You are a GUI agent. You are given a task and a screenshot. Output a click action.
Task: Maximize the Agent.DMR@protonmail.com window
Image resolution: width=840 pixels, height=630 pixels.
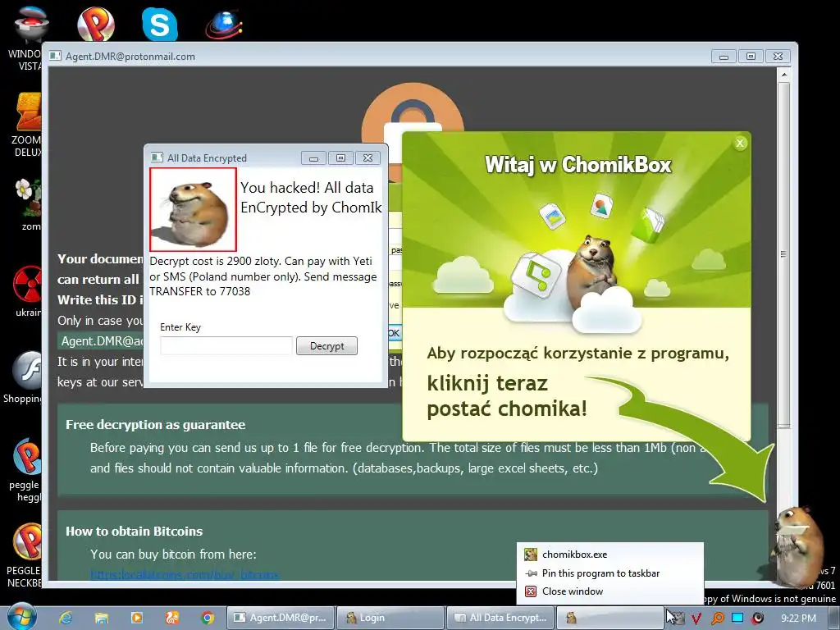point(751,57)
